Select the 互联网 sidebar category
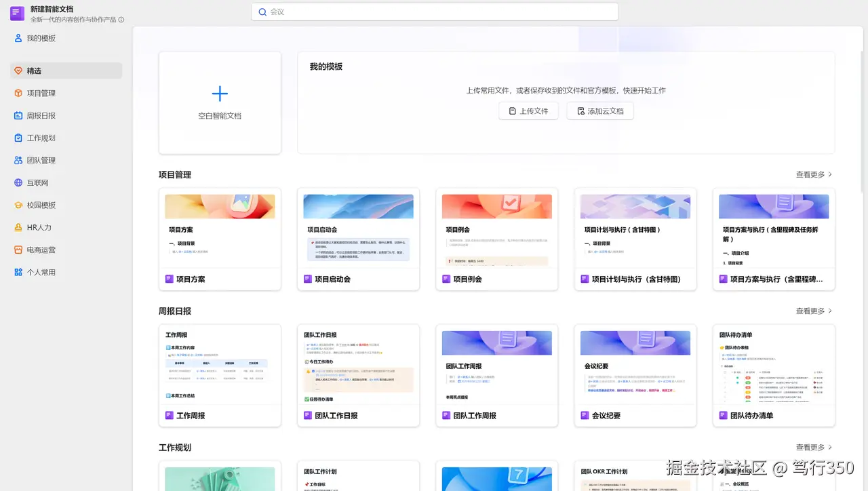Viewport: 868px width, 491px height. [x=66, y=182]
